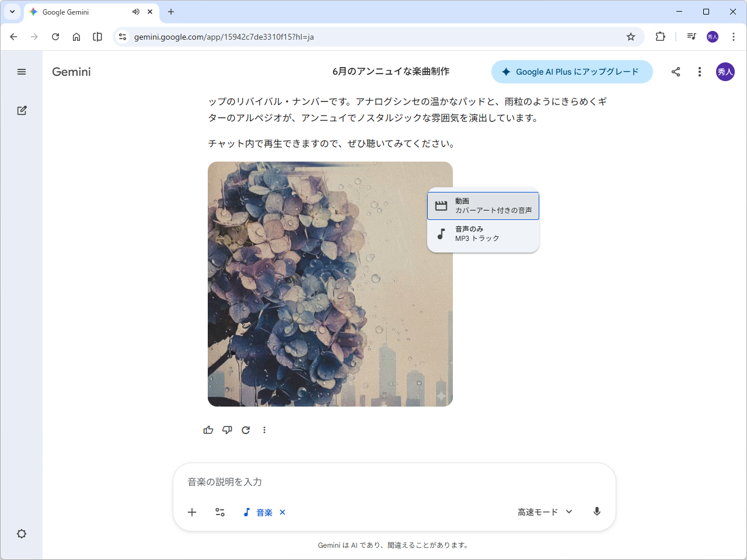
Task: Select 音声のみ MP3 track option
Action: [483, 234]
